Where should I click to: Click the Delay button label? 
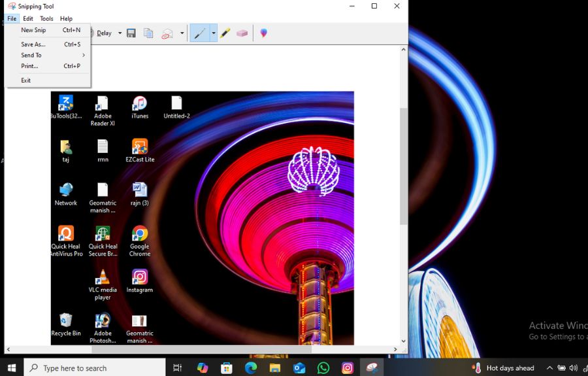click(x=104, y=33)
